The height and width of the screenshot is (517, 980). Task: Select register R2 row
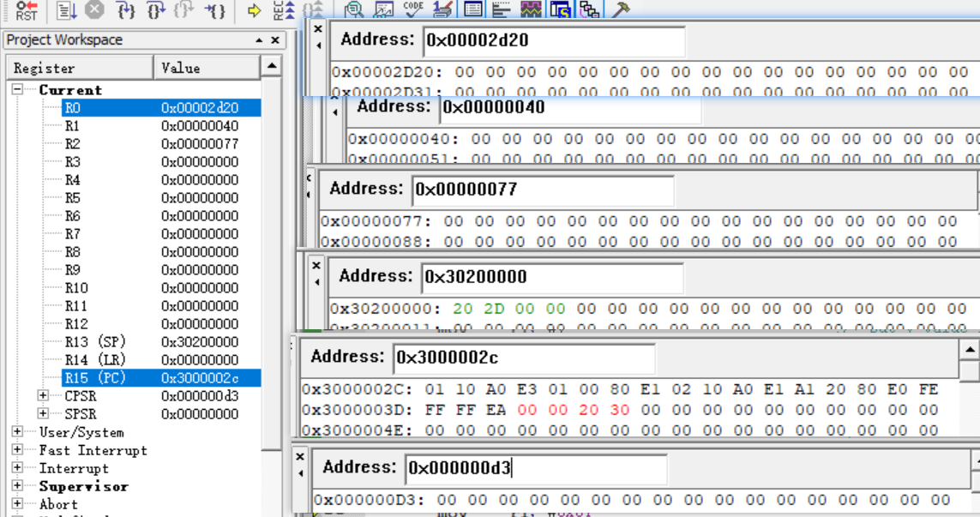point(161,144)
